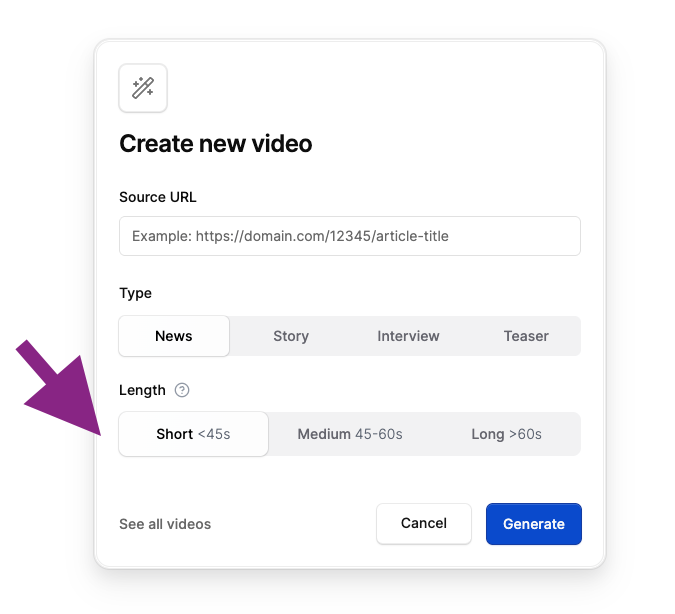
Task: Cancel the new video dialog
Action: (x=424, y=524)
